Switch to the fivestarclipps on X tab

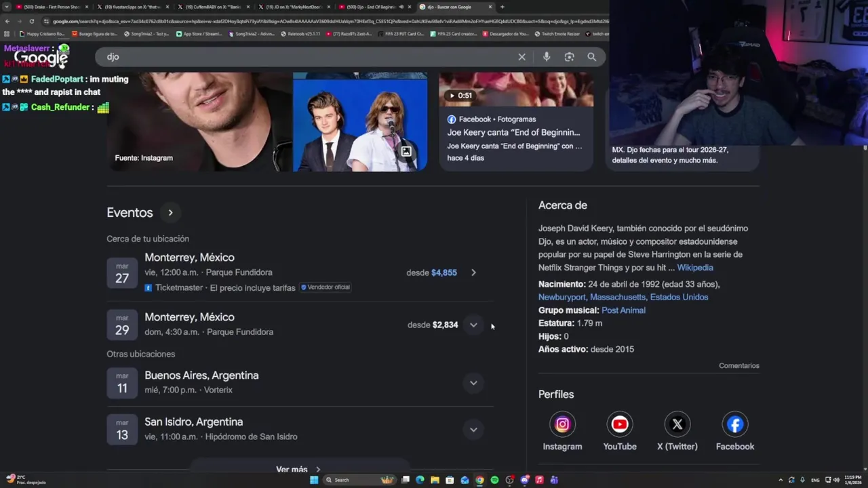click(x=132, y=7)
